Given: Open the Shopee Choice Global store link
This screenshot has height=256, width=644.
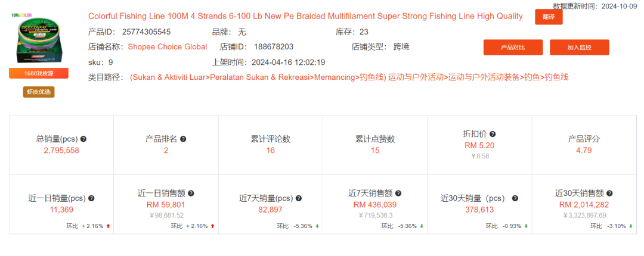Looking at the screenshot, I should coord(168,47).
